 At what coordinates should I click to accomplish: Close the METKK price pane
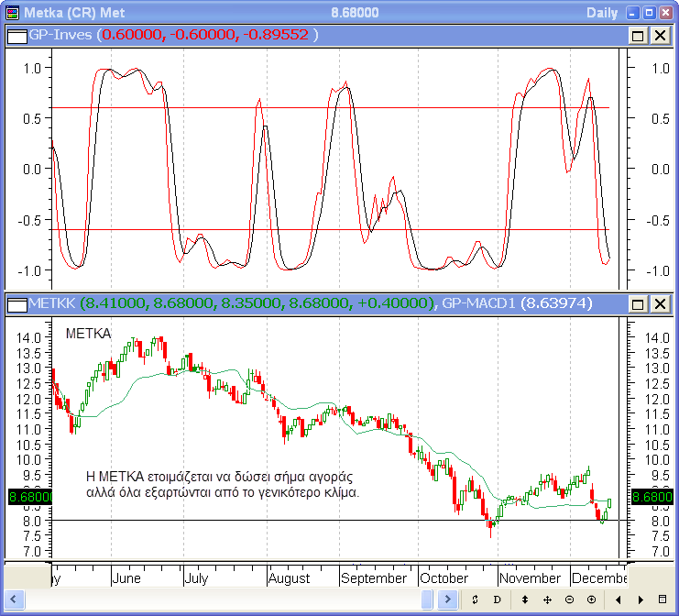coord(659,303)
